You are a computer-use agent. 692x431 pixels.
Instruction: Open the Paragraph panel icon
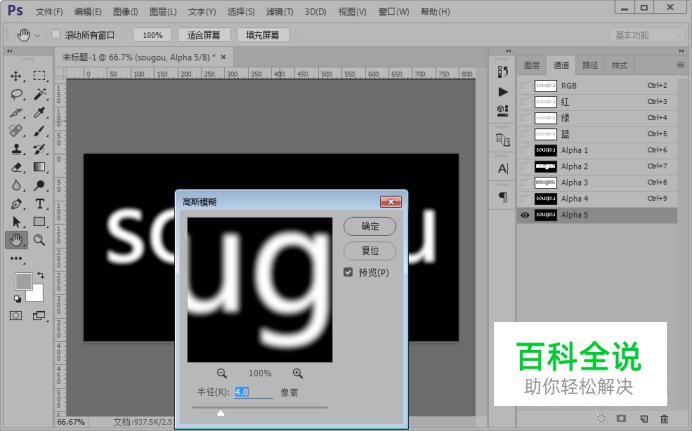click(503, 197)
